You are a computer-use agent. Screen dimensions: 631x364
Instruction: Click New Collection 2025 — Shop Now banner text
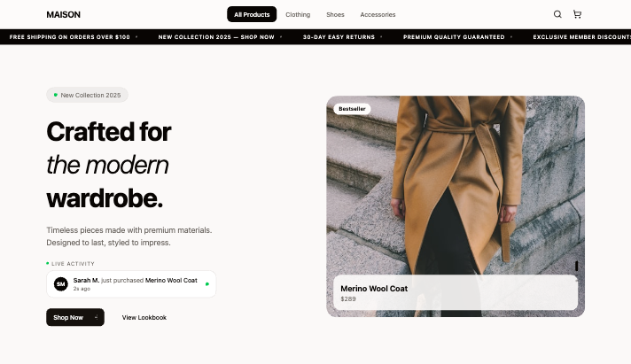tap(216, 37)
